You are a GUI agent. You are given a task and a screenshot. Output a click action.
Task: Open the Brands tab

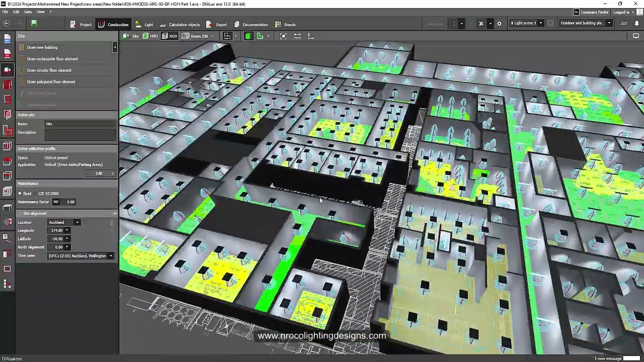click(285, 25)
